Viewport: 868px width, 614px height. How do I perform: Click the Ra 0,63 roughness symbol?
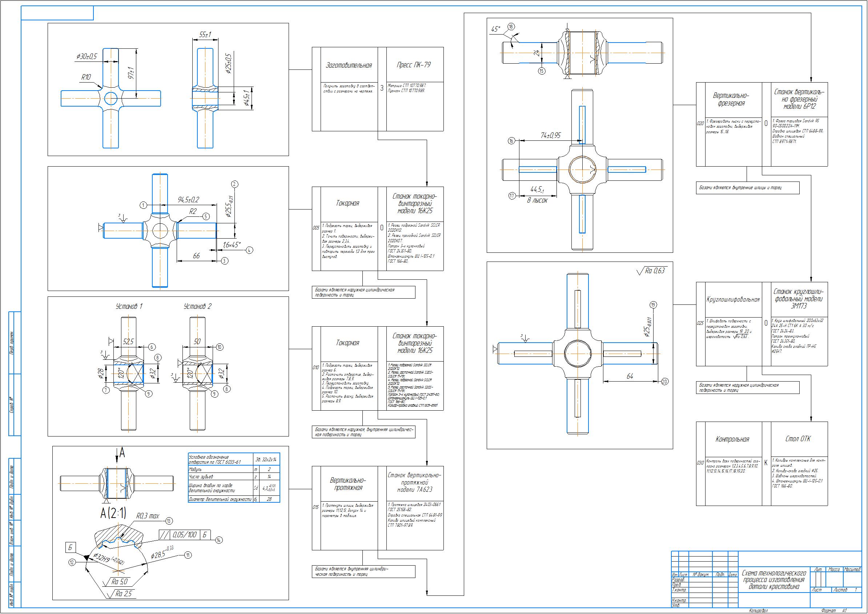click(x=651, y=271)
